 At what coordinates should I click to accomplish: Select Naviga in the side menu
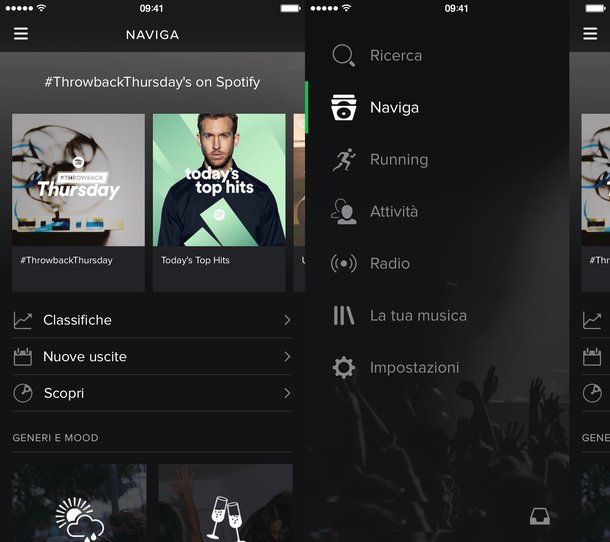[394, 107]
